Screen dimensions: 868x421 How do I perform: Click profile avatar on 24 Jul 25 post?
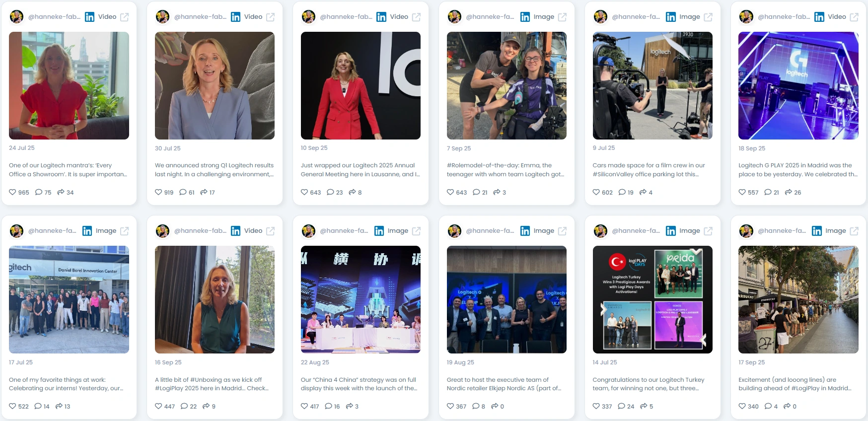[16, 17]
